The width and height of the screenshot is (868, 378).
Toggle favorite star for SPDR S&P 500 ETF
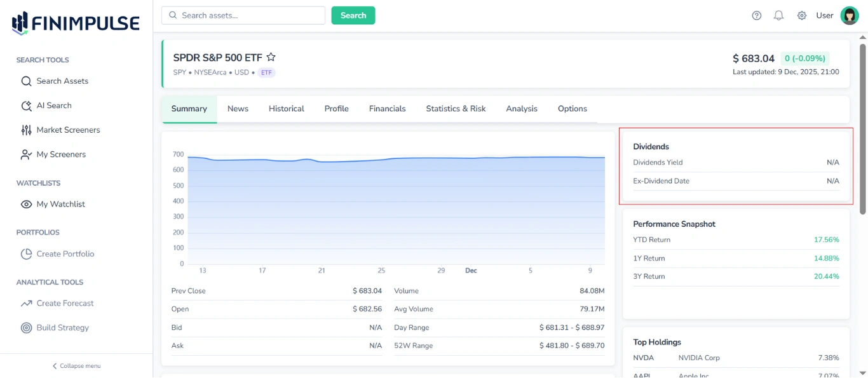tap(271, 57)
